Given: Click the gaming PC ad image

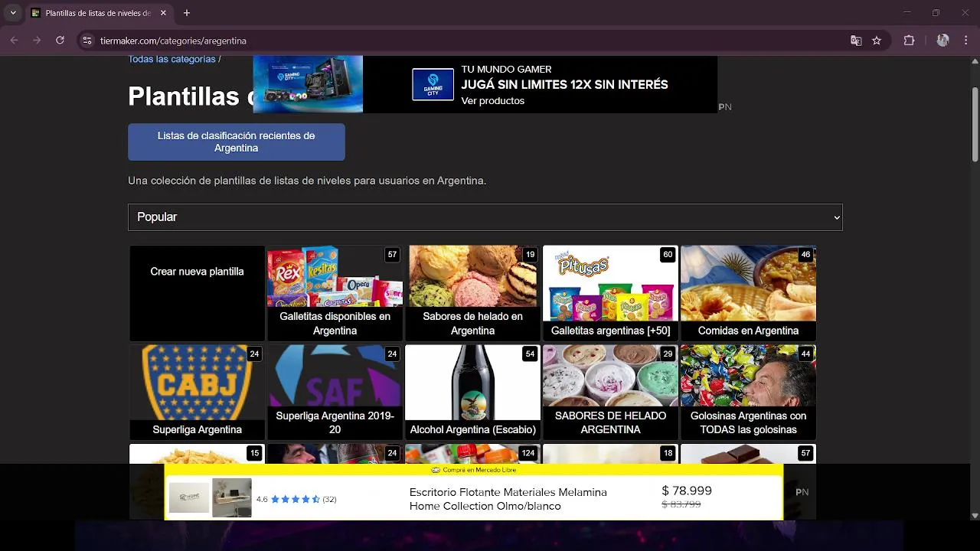Looking at the screenshot, I should pyautogui.click(x=308, y=84).
